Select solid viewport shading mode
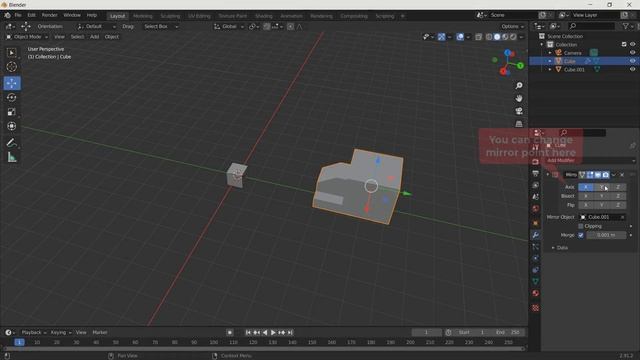The height and width of the screenshot is (360, 640). coord(497,37)
